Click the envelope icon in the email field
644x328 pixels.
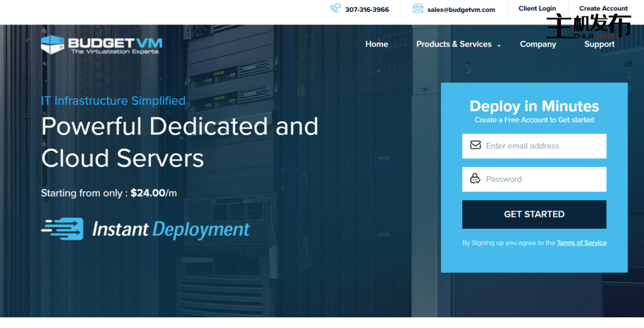(475, 146)
